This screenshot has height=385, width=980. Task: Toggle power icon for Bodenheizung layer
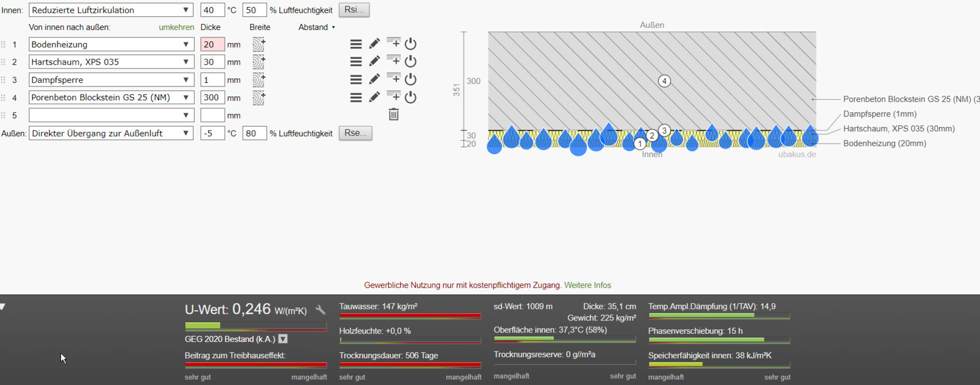pos(410,44)
